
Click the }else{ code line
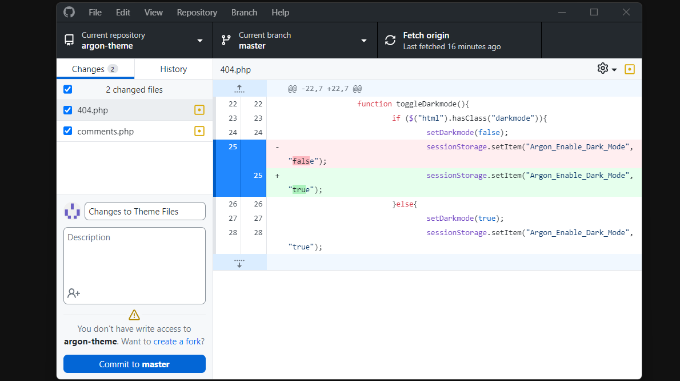click(405, 204)
